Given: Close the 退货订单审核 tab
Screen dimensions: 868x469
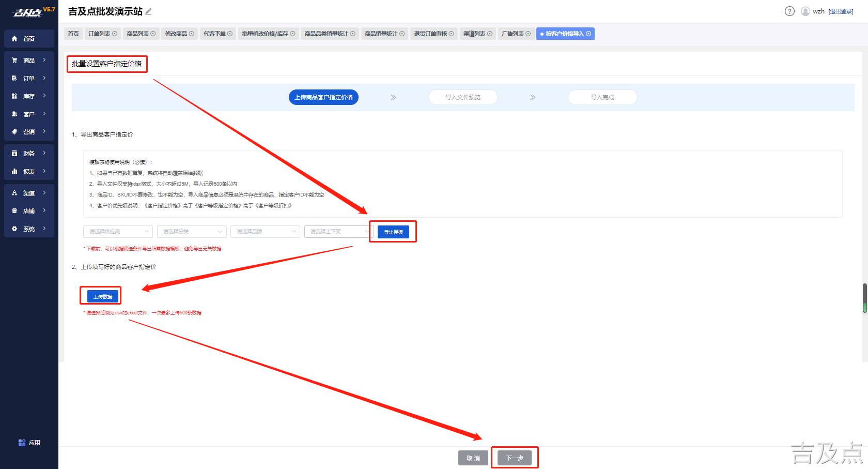Looking at the screenshot, I should (x=452, y=34).
